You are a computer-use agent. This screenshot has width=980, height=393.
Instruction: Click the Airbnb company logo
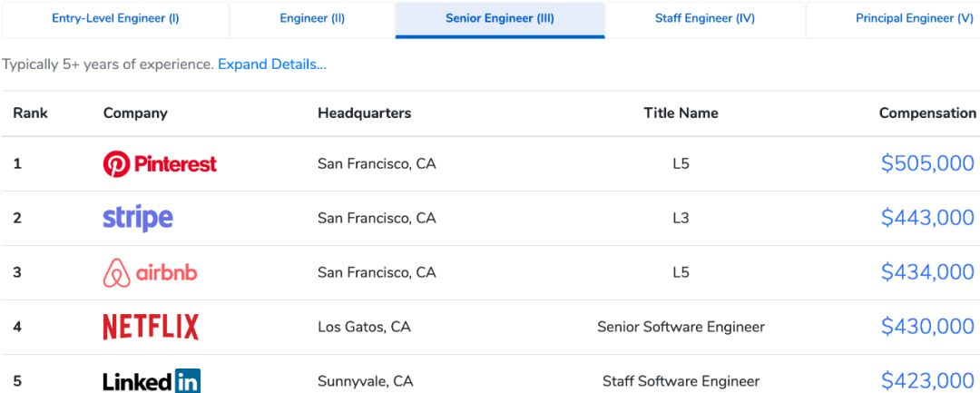click(150, 273)
